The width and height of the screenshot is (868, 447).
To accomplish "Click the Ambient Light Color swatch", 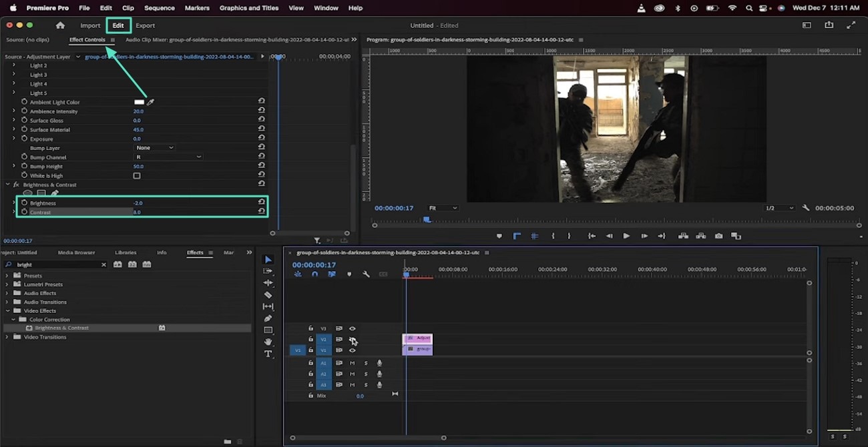I will click(139, 102).
